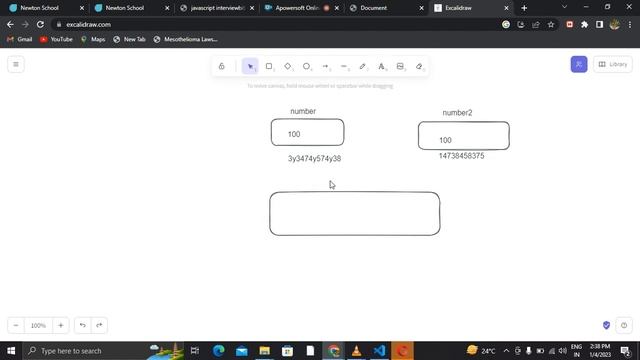Select the Eraser tool
Screen dimensions: 640x360
(x=419, y=66)
